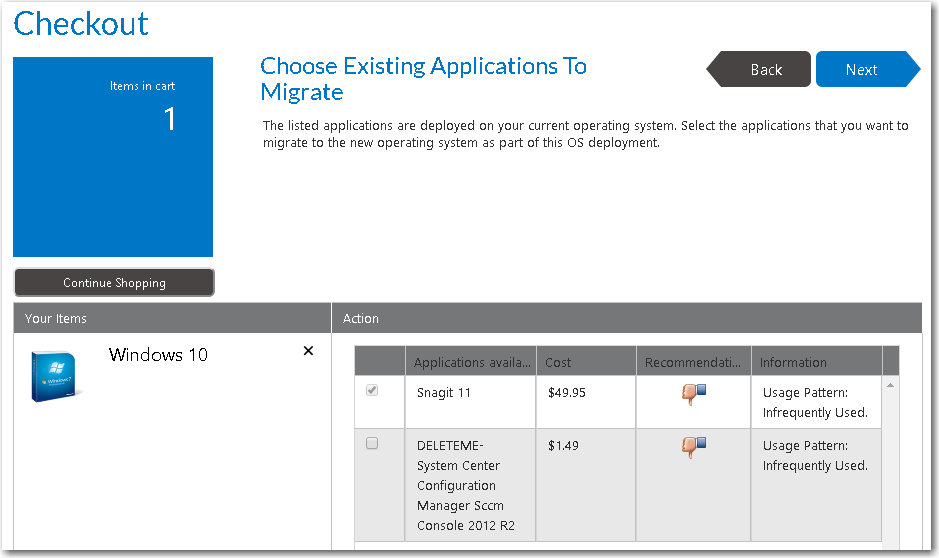Toggle the Snagit 11 checkbox

click(372, 391)
